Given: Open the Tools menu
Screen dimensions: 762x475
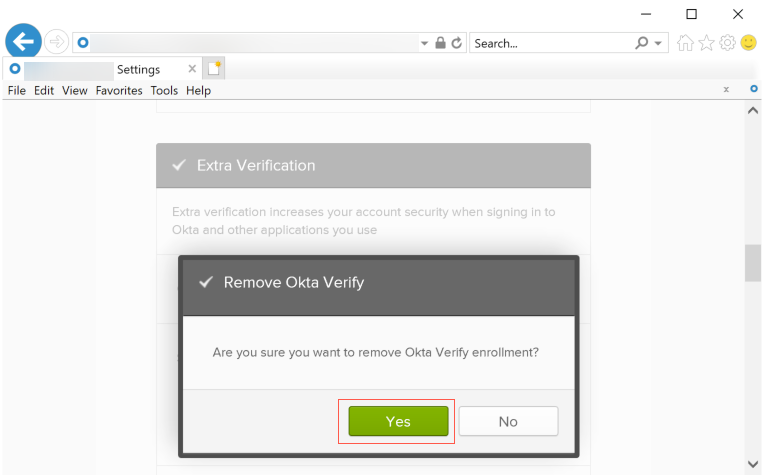Looking at the screenshot, I should [164, 90].
